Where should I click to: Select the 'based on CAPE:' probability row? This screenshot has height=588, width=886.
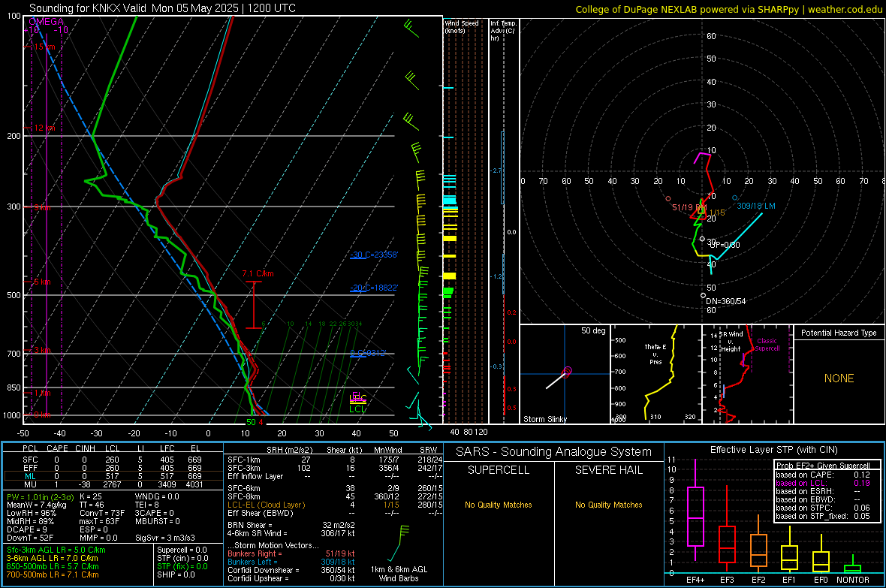tap(823, 475)
